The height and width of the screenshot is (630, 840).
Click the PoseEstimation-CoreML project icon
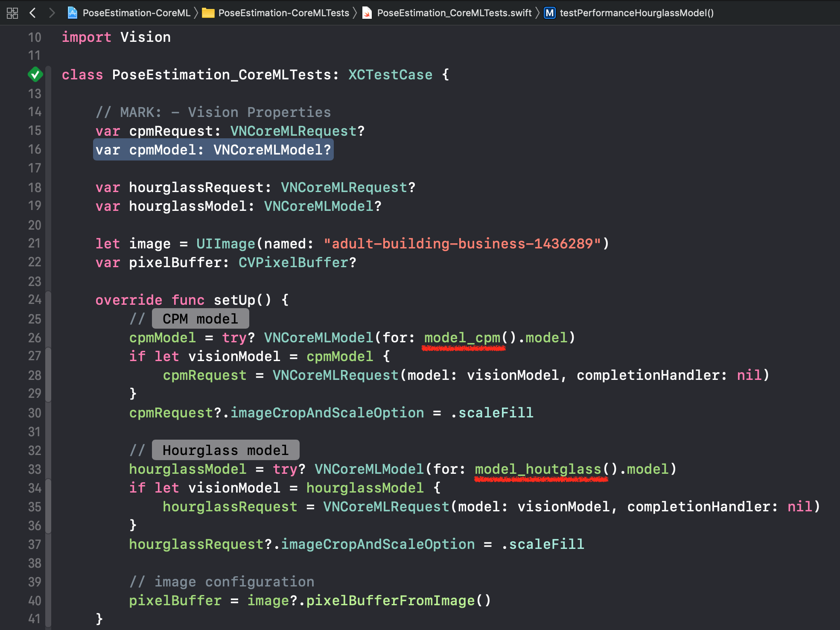(73, 13)
